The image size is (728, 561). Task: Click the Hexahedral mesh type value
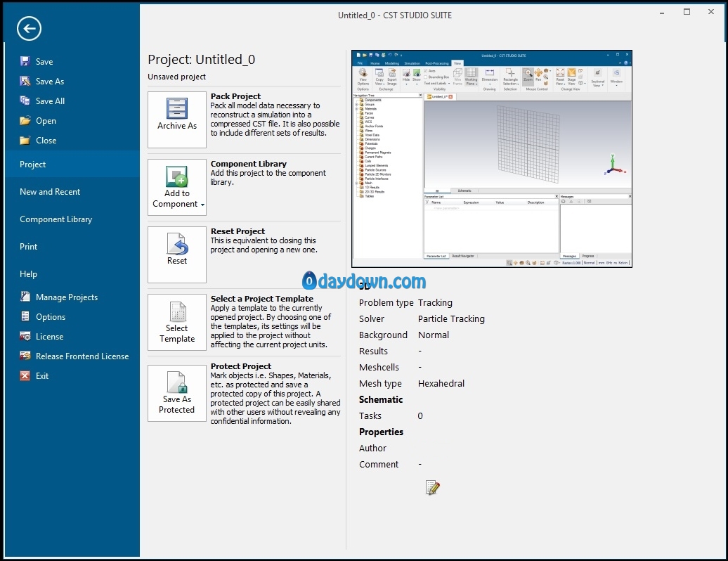[441, 383]
